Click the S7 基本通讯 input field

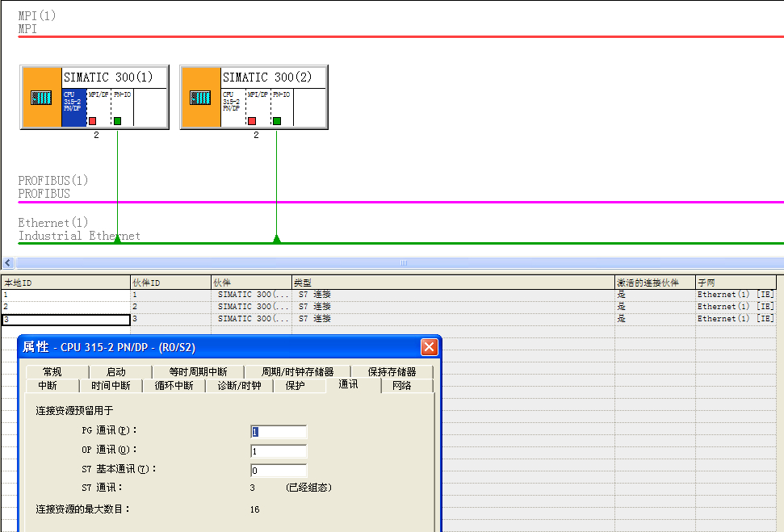(279, 471)
